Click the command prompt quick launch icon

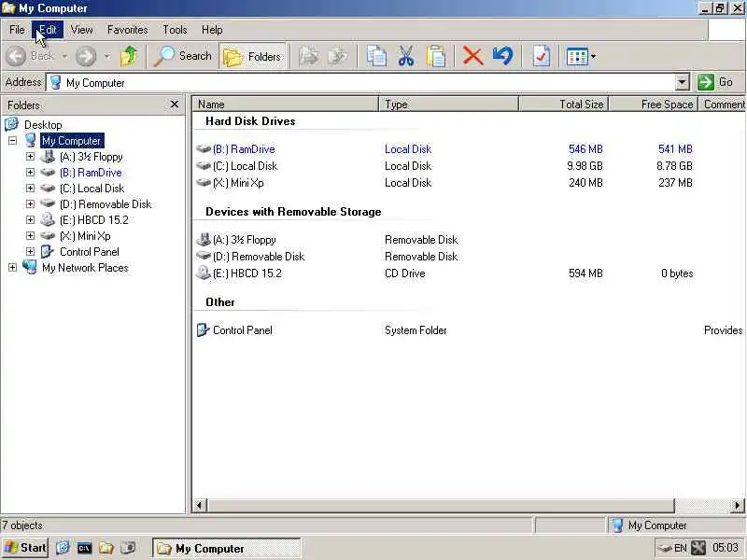click(x=84, y=548)
